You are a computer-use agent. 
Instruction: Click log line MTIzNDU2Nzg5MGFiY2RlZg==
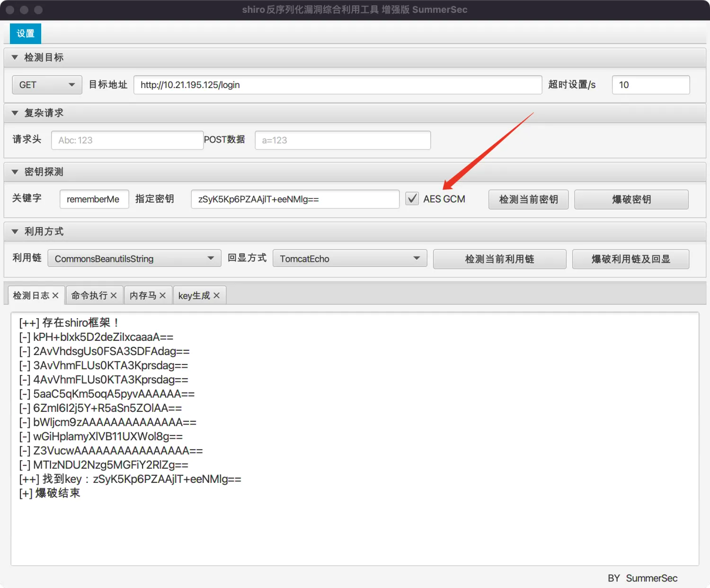(104, 465)
